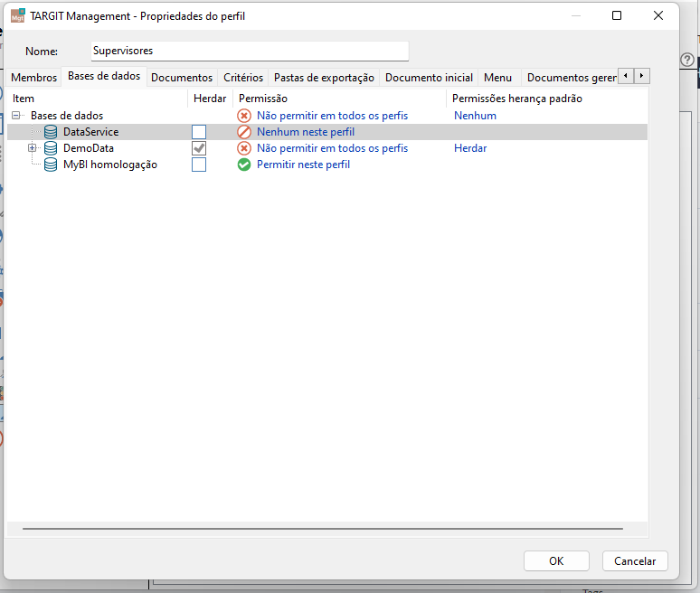
Task: Expand the DemoData tree node
Action: (x=33, y=147)
